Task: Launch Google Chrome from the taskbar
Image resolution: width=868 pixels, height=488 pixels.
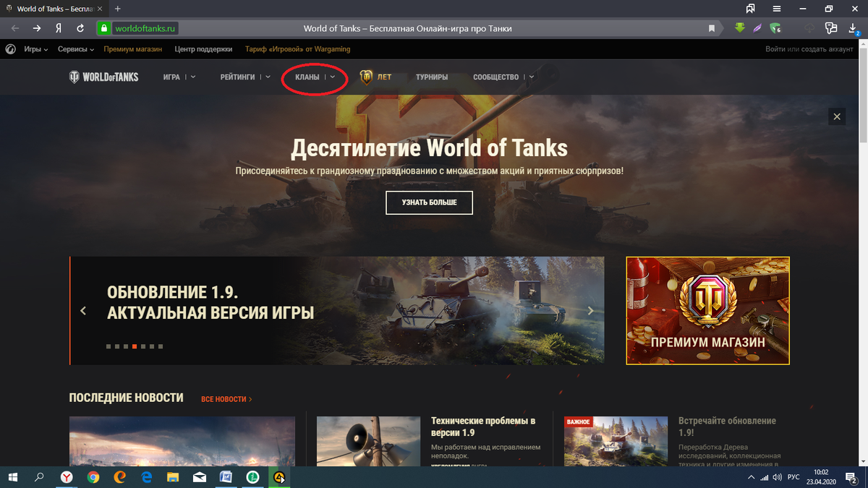Action: pyautogui.click(x=93, y=477)
